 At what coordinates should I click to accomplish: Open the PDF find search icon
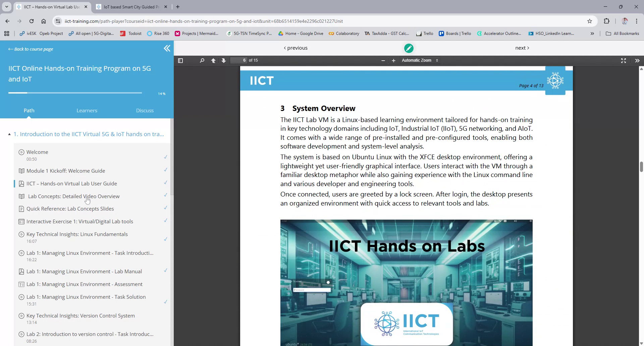point(202,61)
